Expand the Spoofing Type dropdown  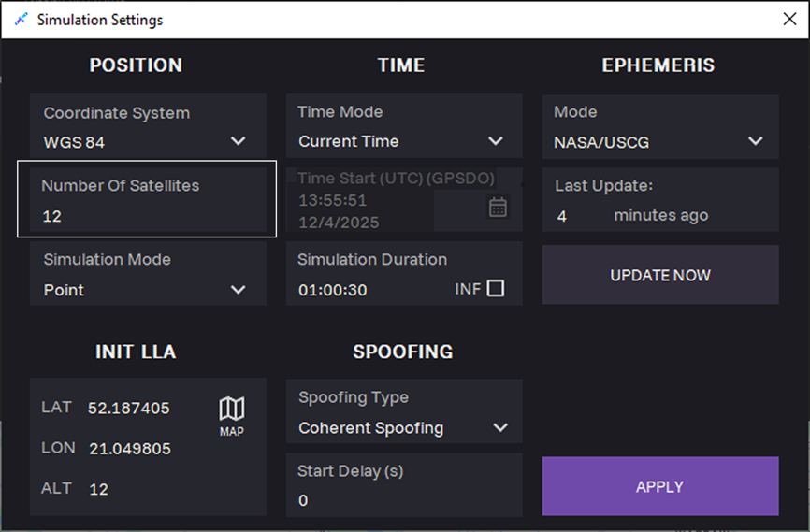[x=404, y=411]
